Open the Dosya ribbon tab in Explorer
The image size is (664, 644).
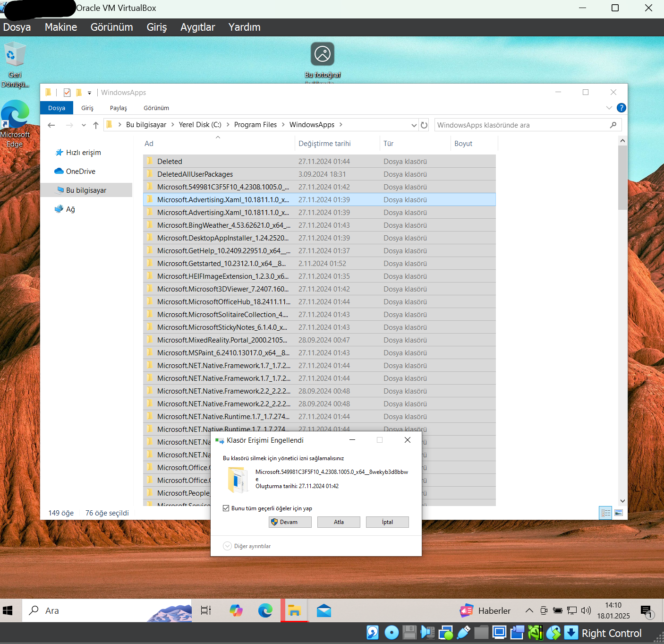point(57,108)
